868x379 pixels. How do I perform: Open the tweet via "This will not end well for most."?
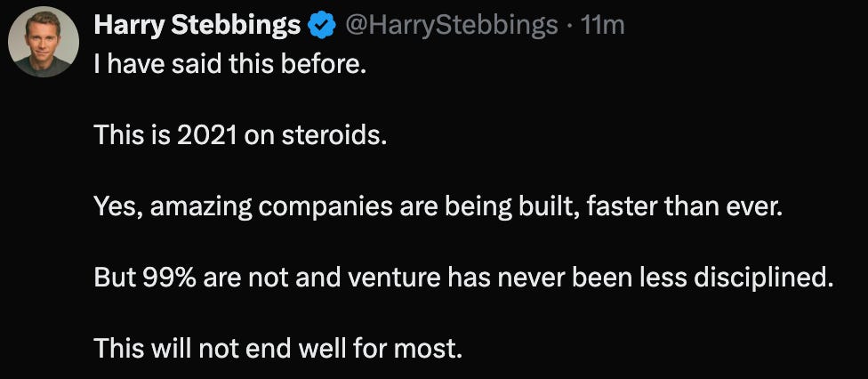[x=277, y=348]
